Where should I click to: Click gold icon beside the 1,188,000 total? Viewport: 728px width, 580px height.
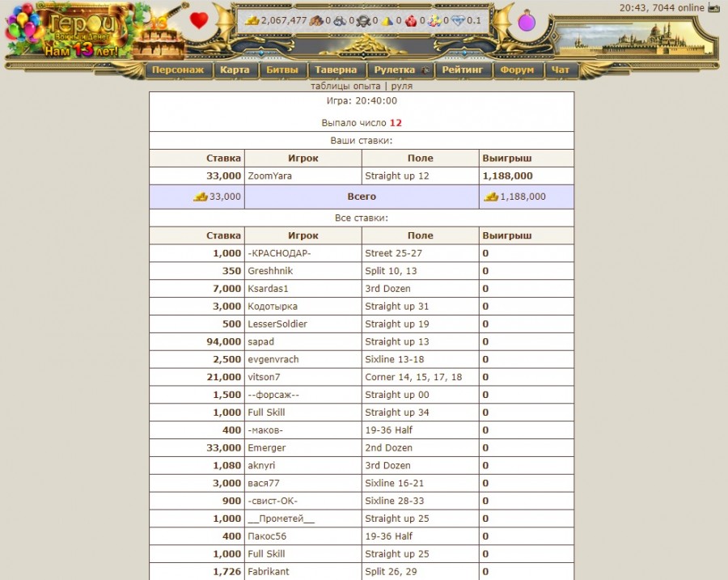[x=491, y=197]
